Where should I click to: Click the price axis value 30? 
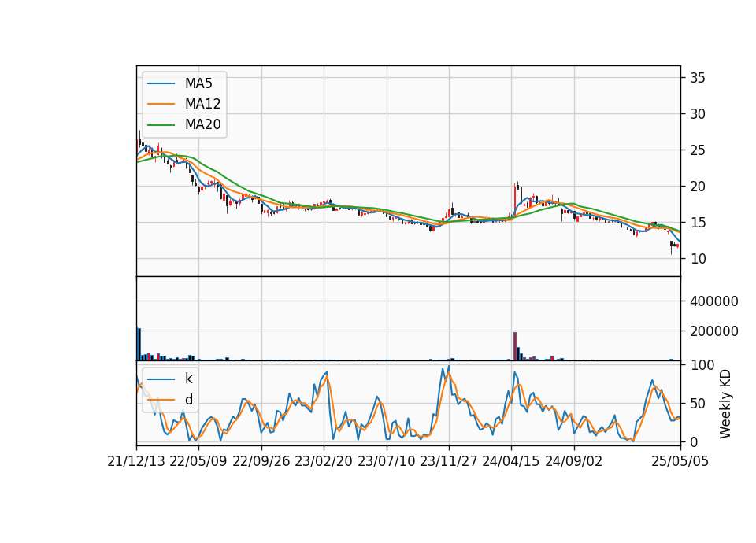click(x=698, y=113)
